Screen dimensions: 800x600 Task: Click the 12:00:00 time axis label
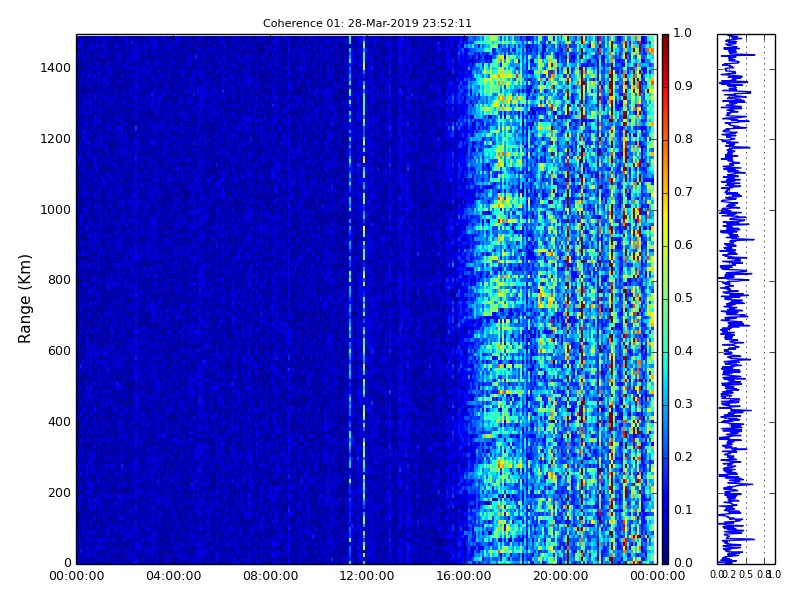367,576
